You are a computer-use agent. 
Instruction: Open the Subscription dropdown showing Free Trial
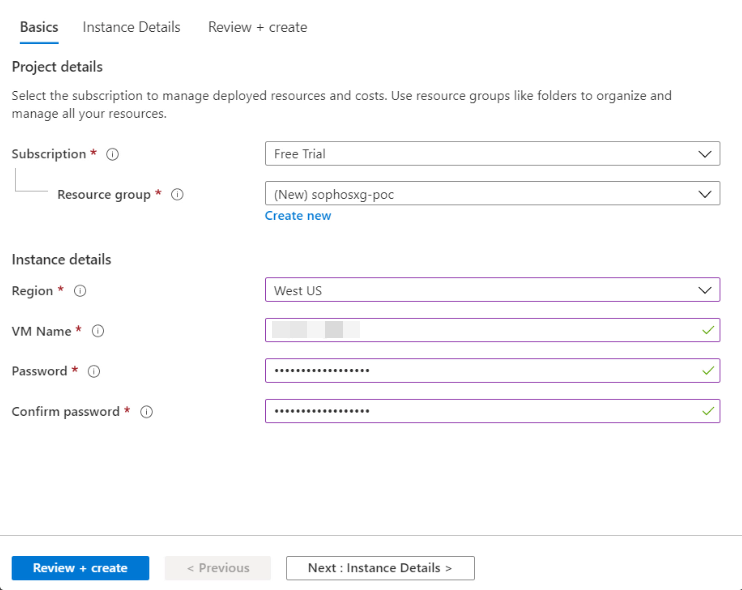(492, 154)
